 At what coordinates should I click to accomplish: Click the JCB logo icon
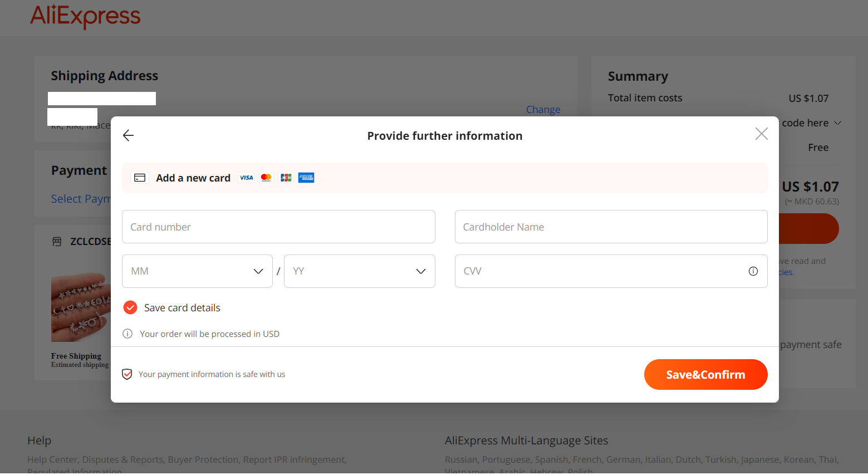(x=286, y=178)
